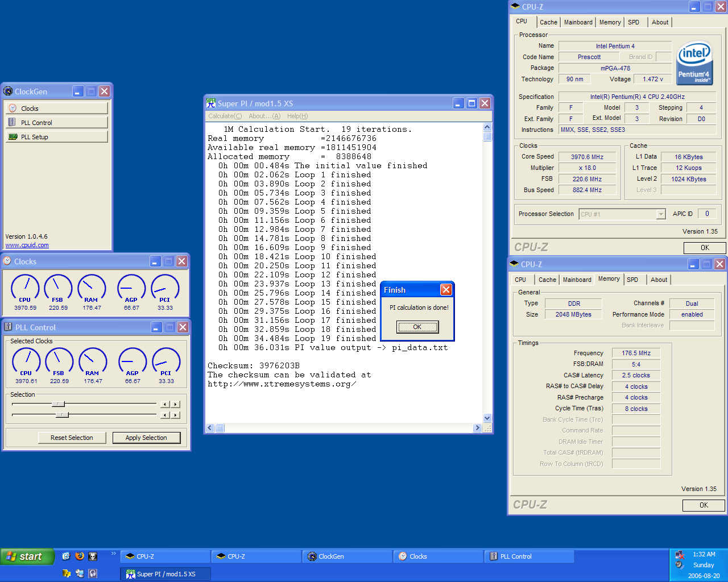Visit the www.cpuid.com link
The width and height of the screenshot is (728, 582).
(27, 246)
